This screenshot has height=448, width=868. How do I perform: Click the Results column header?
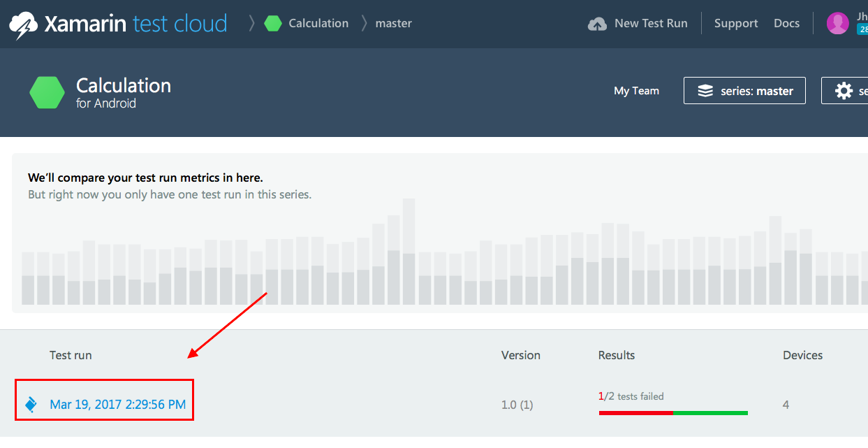(617, 355)
